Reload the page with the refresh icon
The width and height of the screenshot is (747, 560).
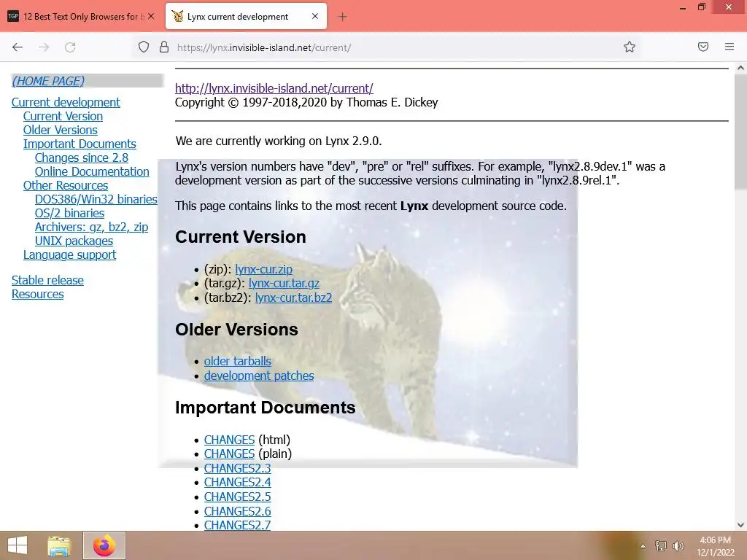pos(70,47)
